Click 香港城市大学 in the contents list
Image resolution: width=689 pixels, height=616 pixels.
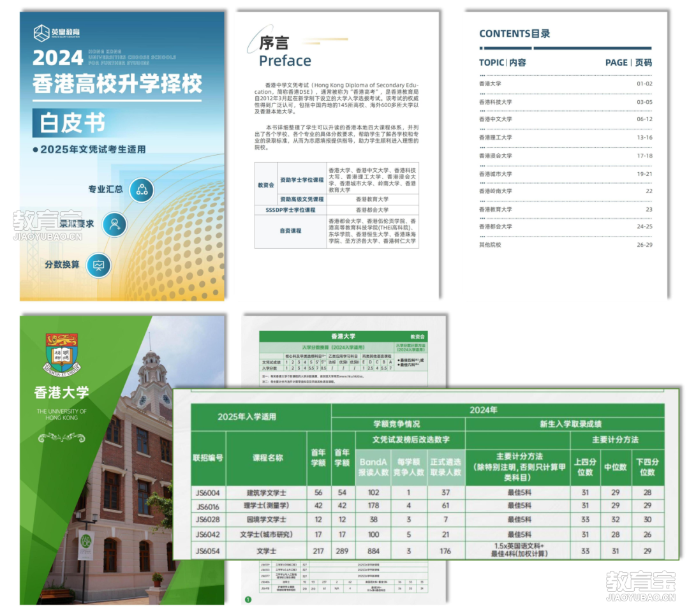[x=495, y=174]
